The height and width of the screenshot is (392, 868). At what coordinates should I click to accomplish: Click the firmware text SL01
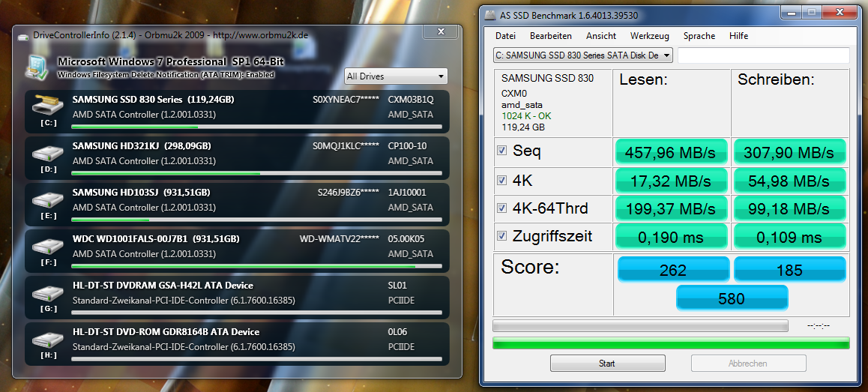point(397,286)
